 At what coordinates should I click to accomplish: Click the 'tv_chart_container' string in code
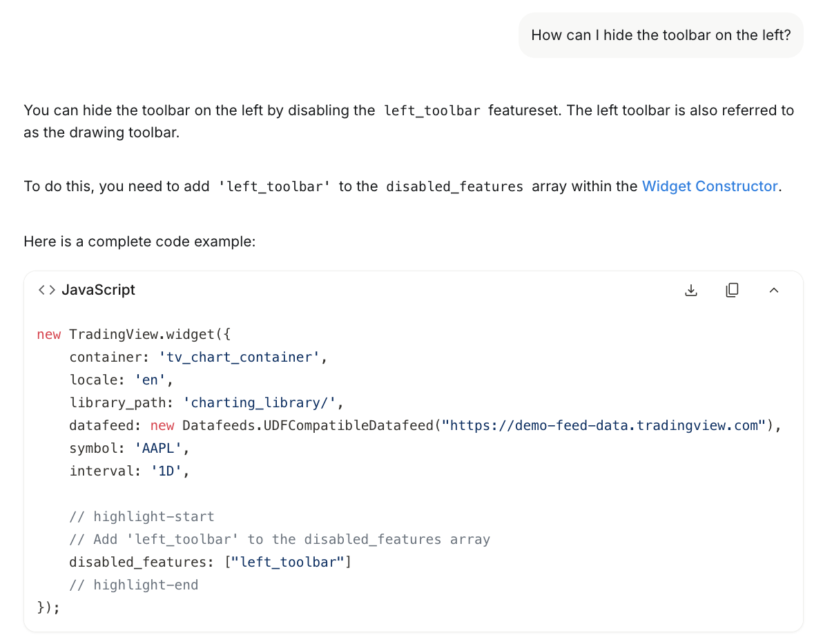point(238,357)
